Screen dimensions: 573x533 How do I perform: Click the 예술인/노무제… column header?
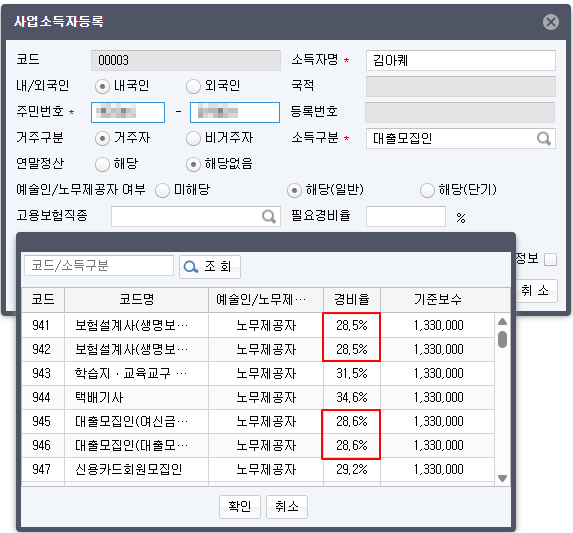pyautogui.click(x=266, y=300)
